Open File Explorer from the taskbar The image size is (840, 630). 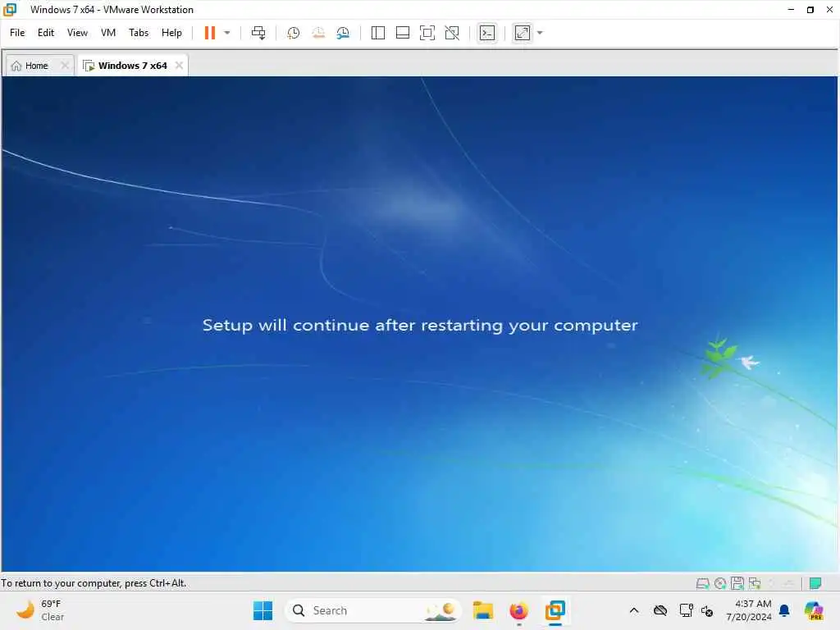[x=482, y=610]
